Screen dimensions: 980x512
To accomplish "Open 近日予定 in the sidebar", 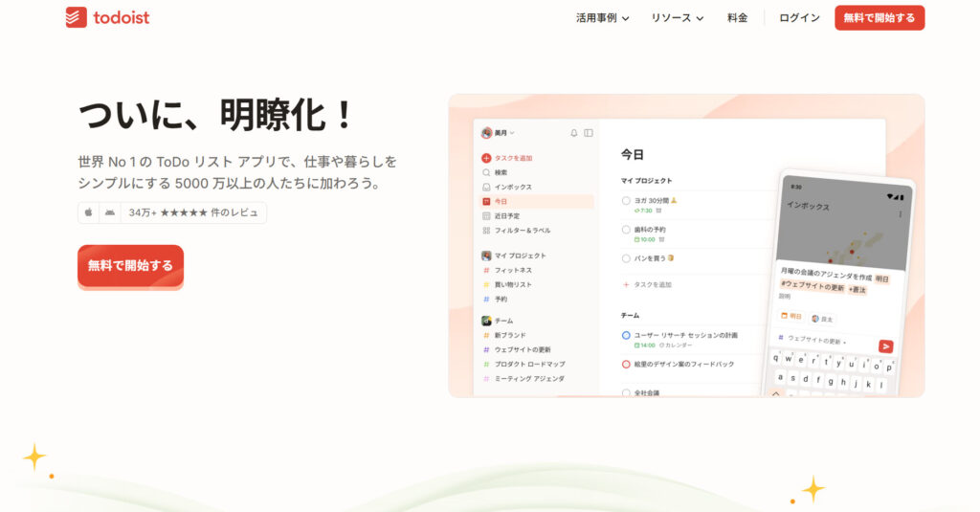I will coord(501,215).
